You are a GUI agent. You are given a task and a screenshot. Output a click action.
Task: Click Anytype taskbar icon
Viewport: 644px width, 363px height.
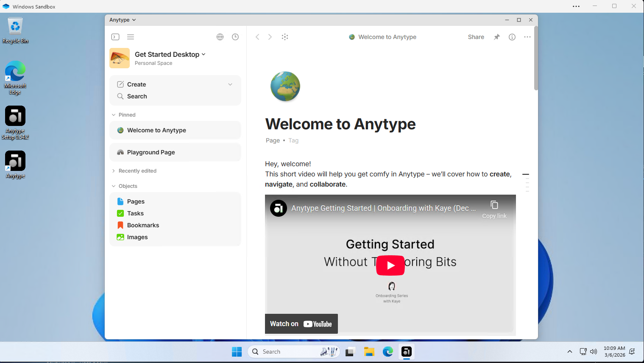tap(407, 352)
